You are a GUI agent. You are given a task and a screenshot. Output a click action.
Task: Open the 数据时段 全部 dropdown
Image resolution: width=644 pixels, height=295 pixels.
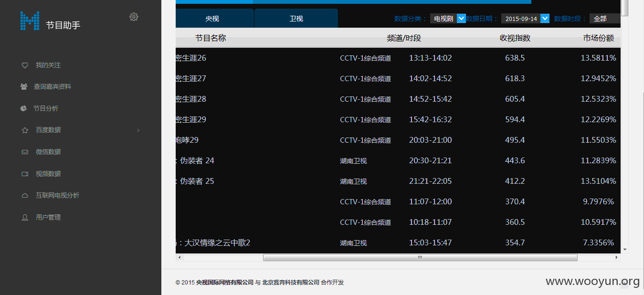[x=605, y=19]
